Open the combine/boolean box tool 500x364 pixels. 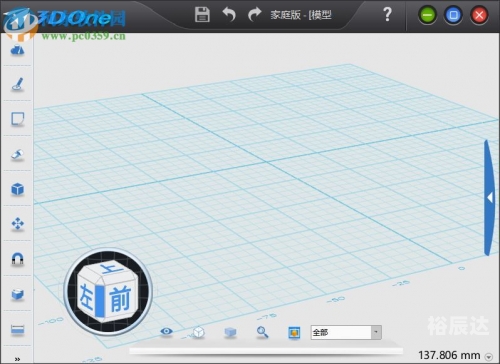pyautogui.click(x=17, y=294)
